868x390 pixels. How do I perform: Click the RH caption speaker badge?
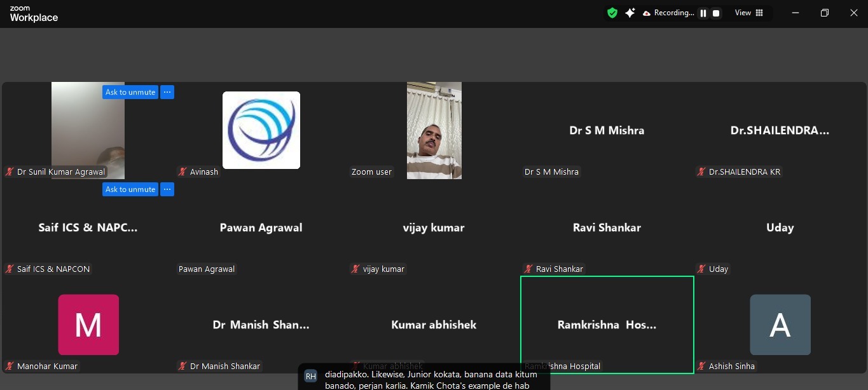[310, 376]
